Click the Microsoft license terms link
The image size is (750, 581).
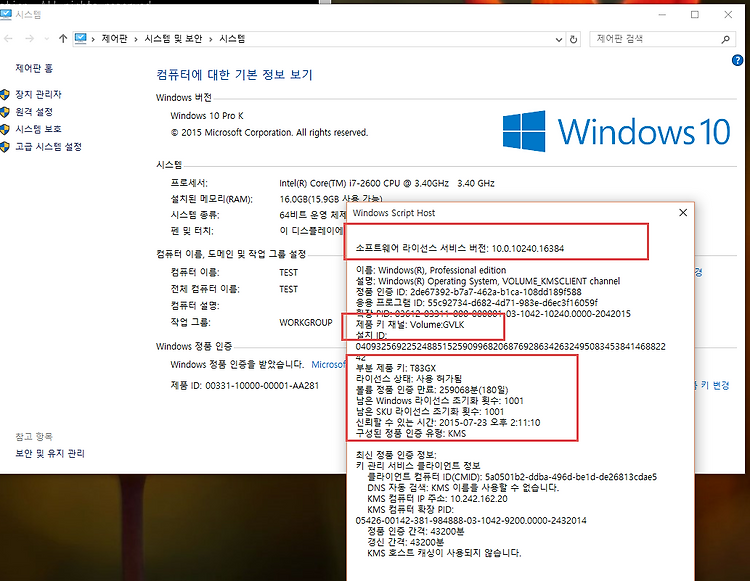click(328, 364)
